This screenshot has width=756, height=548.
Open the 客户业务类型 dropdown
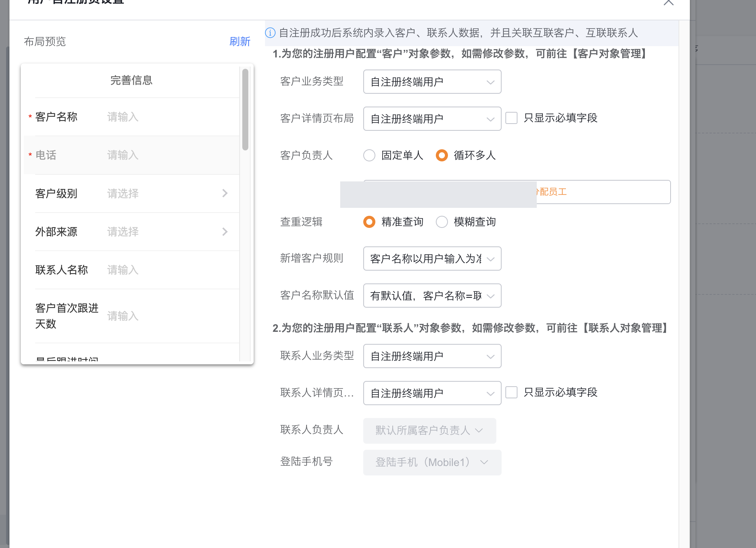pyautogui.click(x=432, y=82)
